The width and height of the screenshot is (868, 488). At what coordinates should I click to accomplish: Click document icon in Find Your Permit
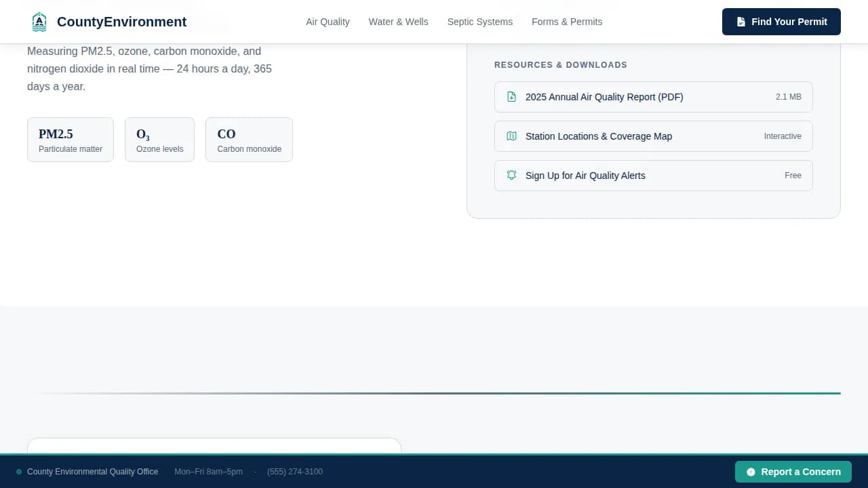tap(741, 22)
